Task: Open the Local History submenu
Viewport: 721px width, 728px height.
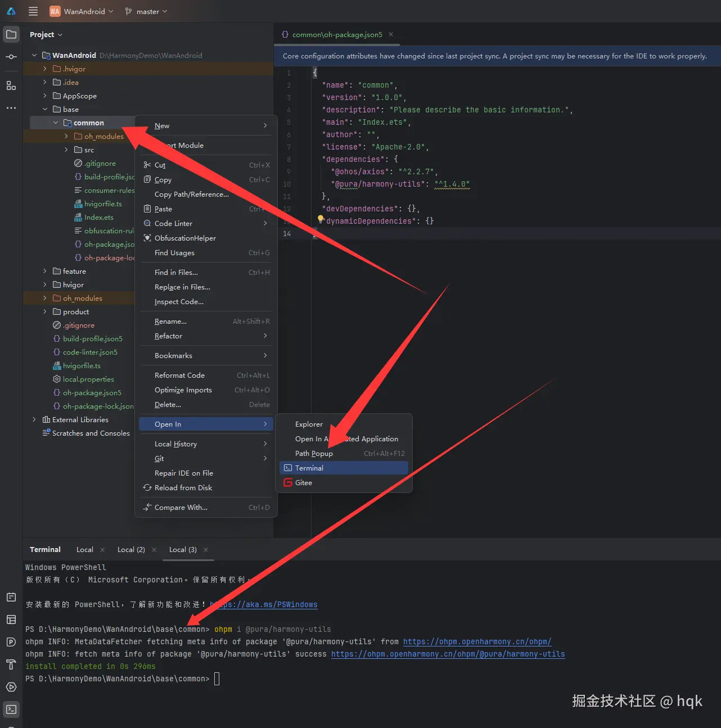Action: [x=205, y=444]
